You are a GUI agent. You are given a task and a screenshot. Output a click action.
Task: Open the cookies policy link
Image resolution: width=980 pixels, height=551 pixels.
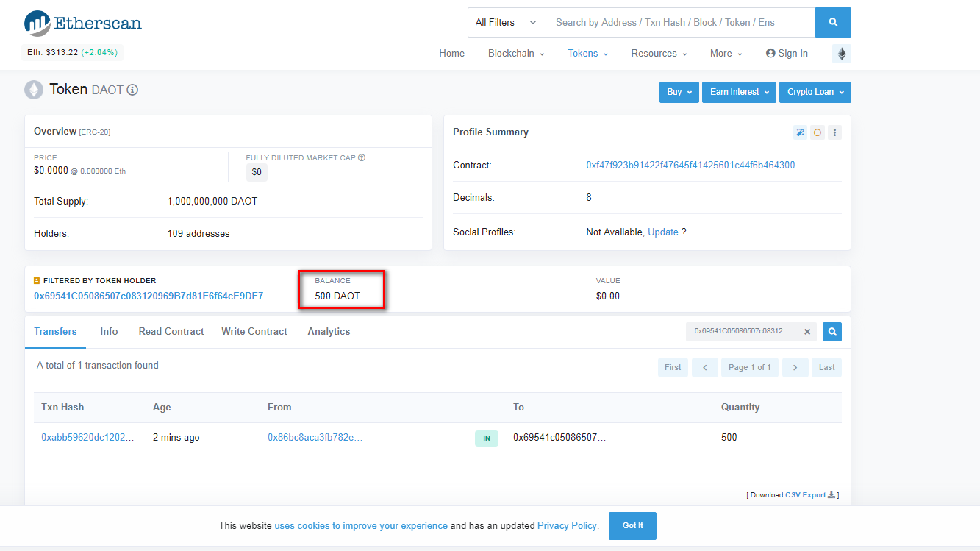click(361, 526)
